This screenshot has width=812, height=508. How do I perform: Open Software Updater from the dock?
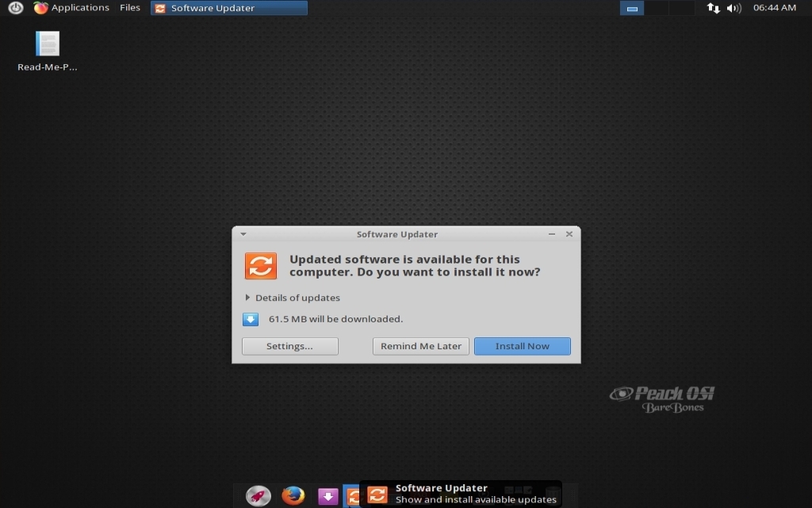point(353,495)
